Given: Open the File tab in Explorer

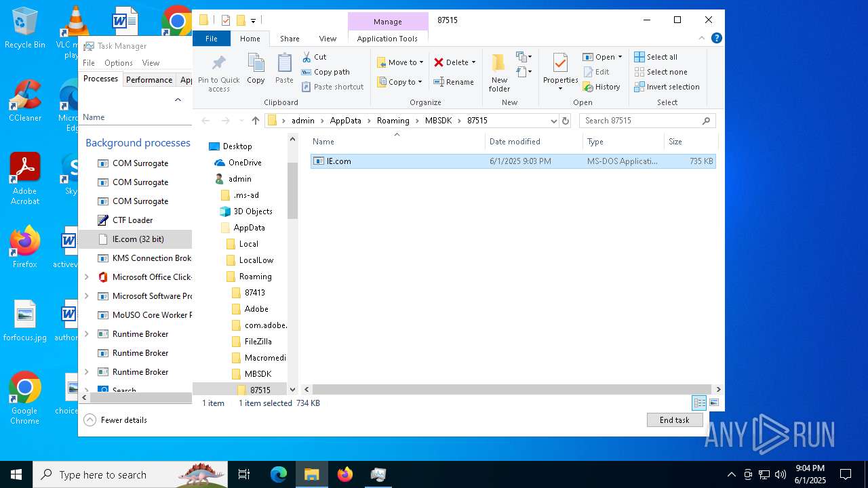Looking at the screenshot, I should point(212,39).
